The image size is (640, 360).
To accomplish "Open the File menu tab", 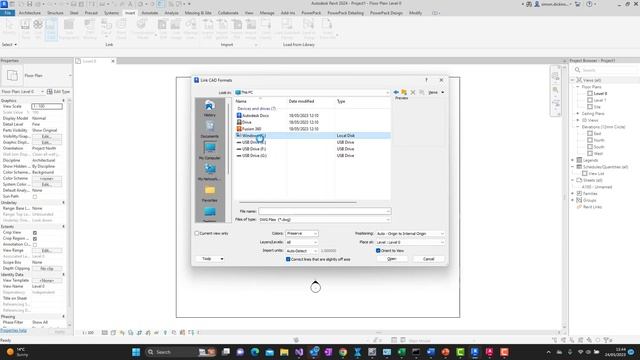I will click(8, 13).
